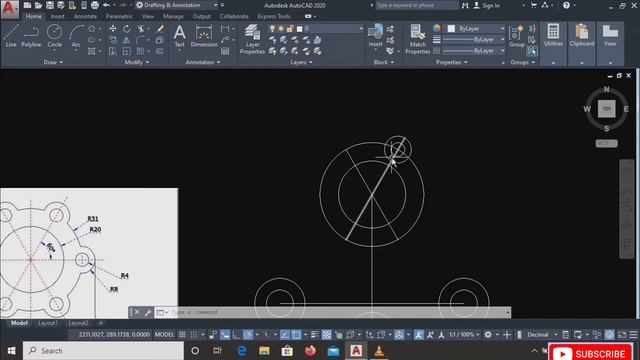Click the Fillet tool icon
The image size is (640, 360).
pyautogui.click(x=140, y=40)
